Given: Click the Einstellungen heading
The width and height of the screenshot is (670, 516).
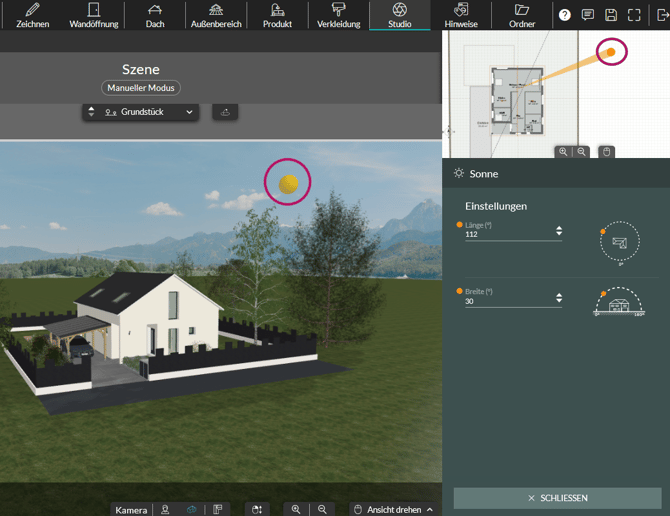Looking at the screenshot, I should coord(496,206).
